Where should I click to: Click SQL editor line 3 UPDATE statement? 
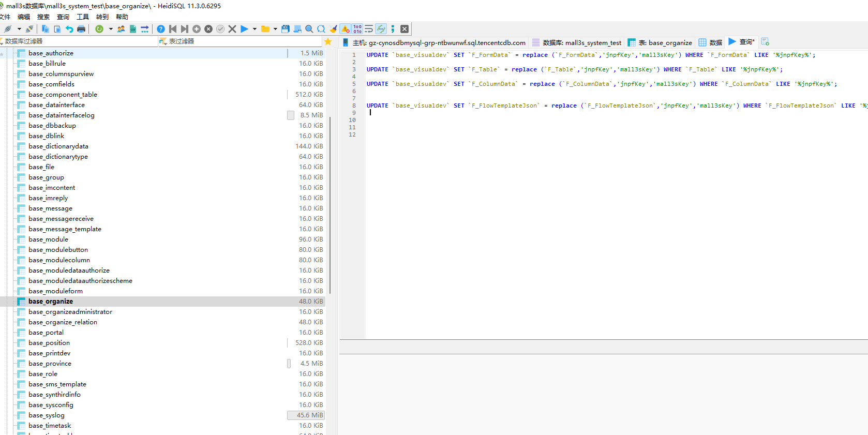(574, 69)
